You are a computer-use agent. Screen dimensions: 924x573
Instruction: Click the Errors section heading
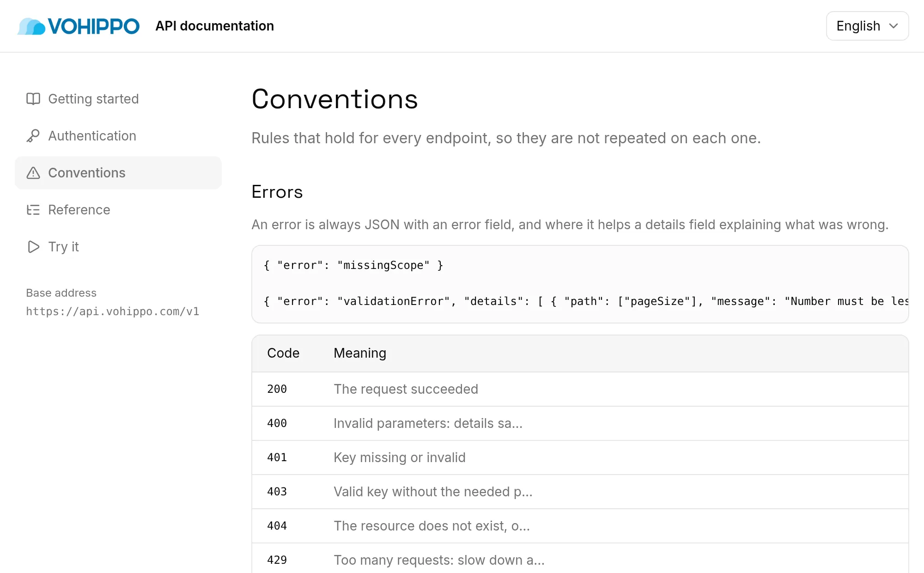pyautogui.click(x=277, y=192)
